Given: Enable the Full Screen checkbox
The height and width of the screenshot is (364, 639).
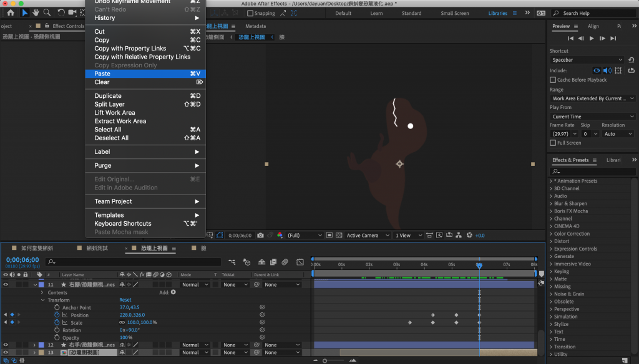Looking at the screenshot, I should click(553, 143).
